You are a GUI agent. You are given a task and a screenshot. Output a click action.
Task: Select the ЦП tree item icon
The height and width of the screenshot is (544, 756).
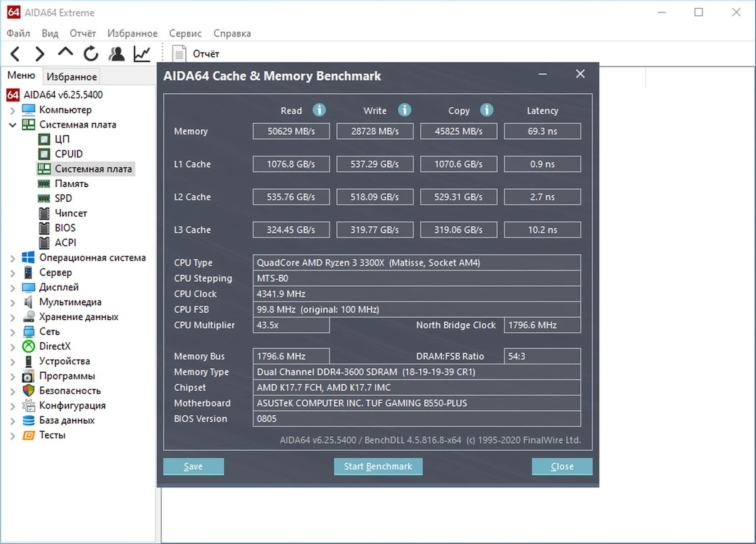[x=43, y=139]
